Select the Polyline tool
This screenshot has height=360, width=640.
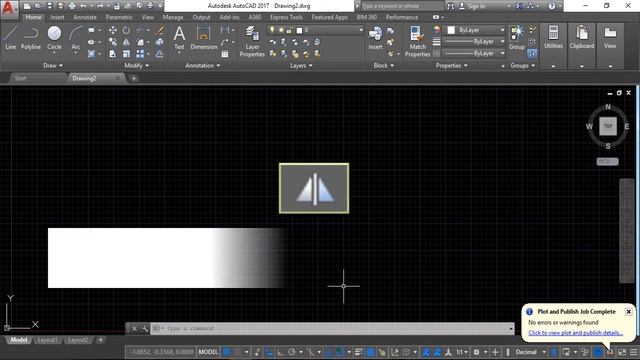(x=31, y=38)
